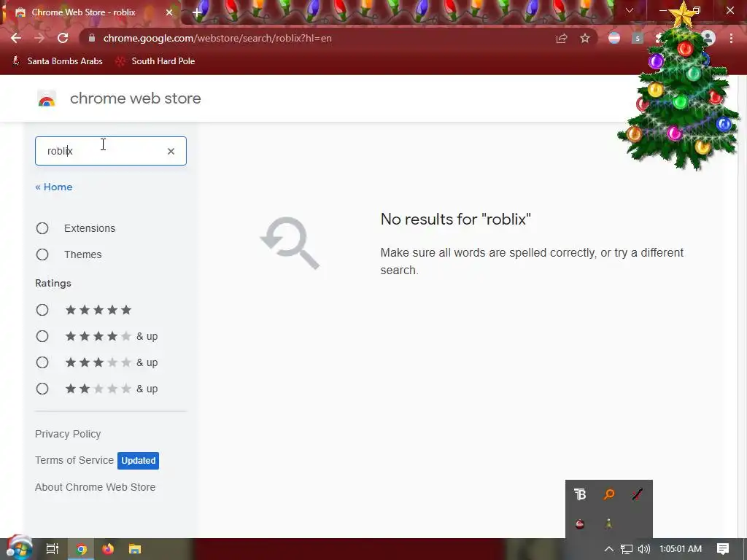The width and height of the screenshot is (747, 560).
Task: Open the Privacy Policy link
Action: pyautogui.click(x=68, y=434)
